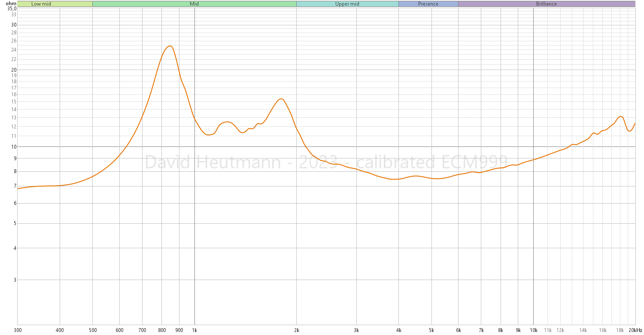Click the Brilliance band header
This screenshot has height=335, width=644.
pyautogui.click(x=546, y=4)
